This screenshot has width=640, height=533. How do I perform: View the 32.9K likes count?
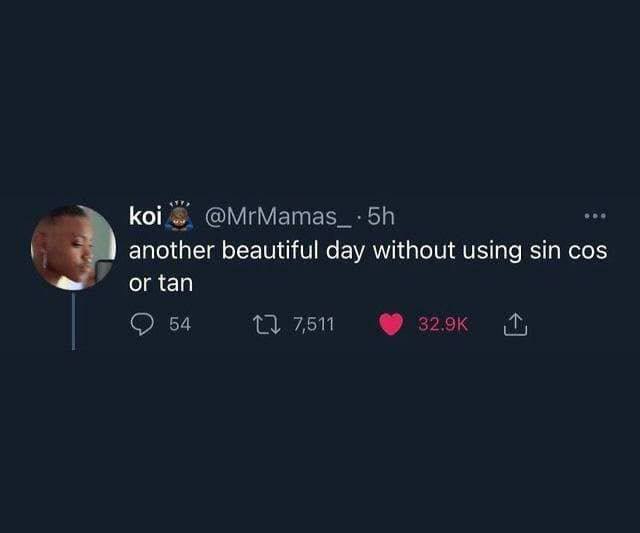(x=443, y=324)
